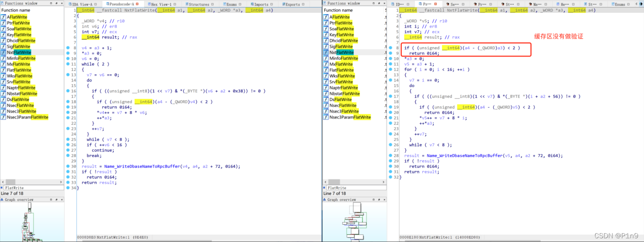Toggle breakpoint on line 33 in left pseudocode
Screen dimensions: 644x242
(68, 183)
